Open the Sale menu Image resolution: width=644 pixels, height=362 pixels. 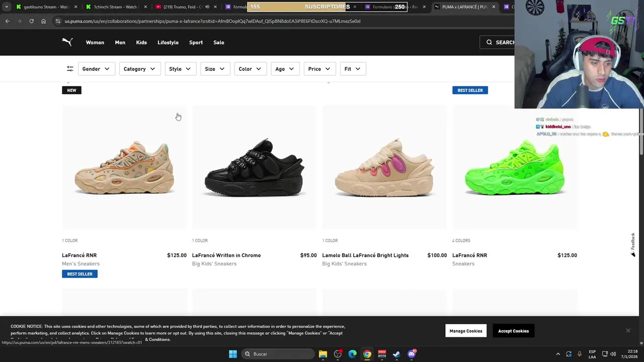point(218,42)
